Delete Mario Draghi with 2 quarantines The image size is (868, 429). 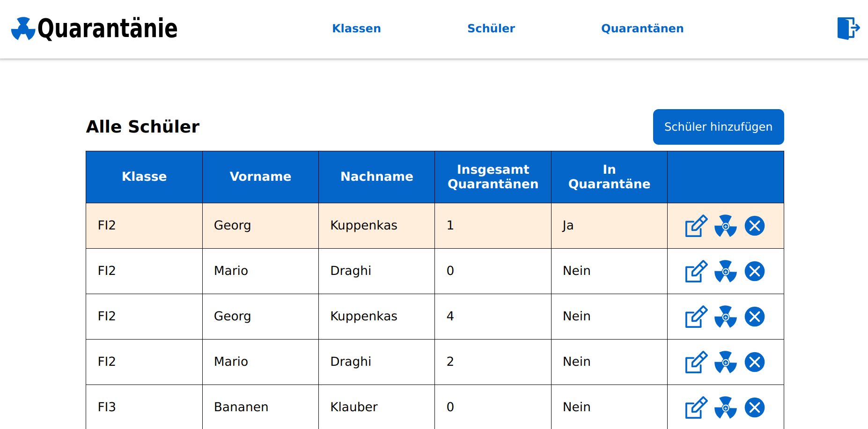(x=754, y=362)
